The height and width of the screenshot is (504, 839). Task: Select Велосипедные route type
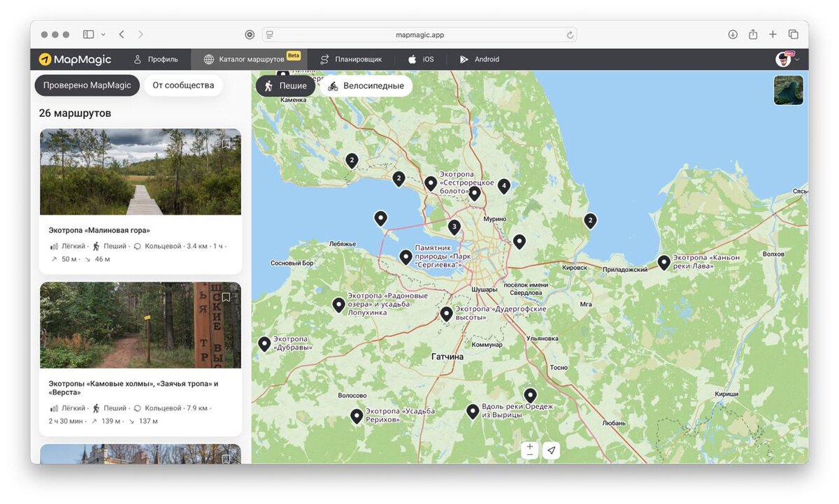pyautogui.click(x=366, y=86)
